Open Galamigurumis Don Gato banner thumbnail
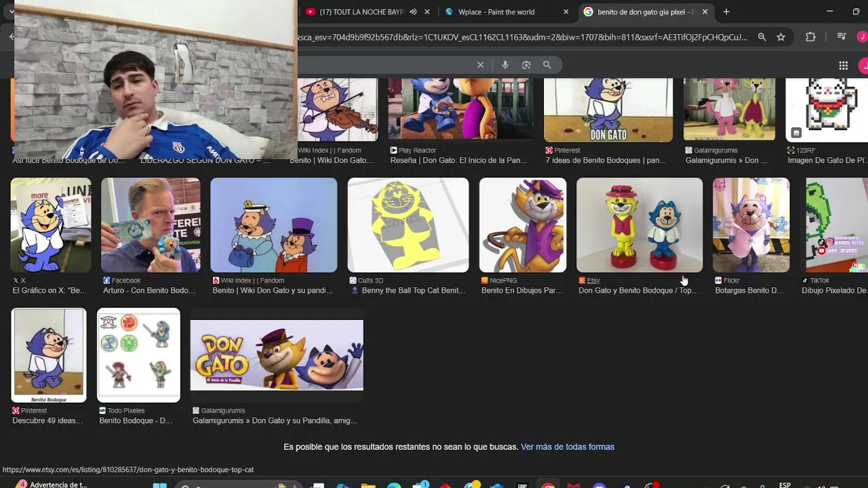The image size is (868, 488). coord(277,355)
